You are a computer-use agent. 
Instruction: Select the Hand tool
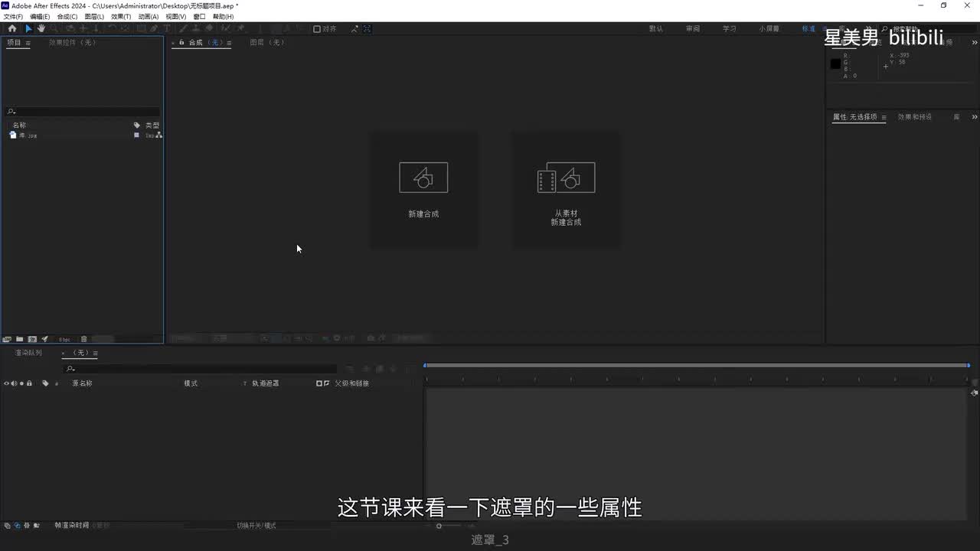[x=41, y=28]
